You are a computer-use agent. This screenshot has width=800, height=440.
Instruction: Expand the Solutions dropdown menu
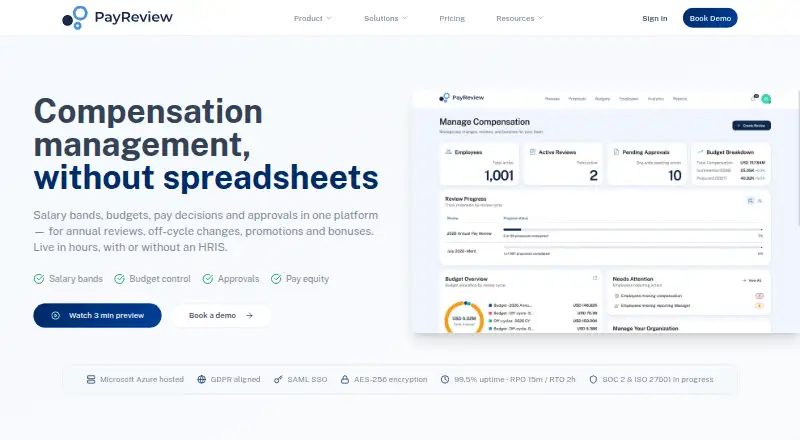pyautogui.click(x=385, y=18)
